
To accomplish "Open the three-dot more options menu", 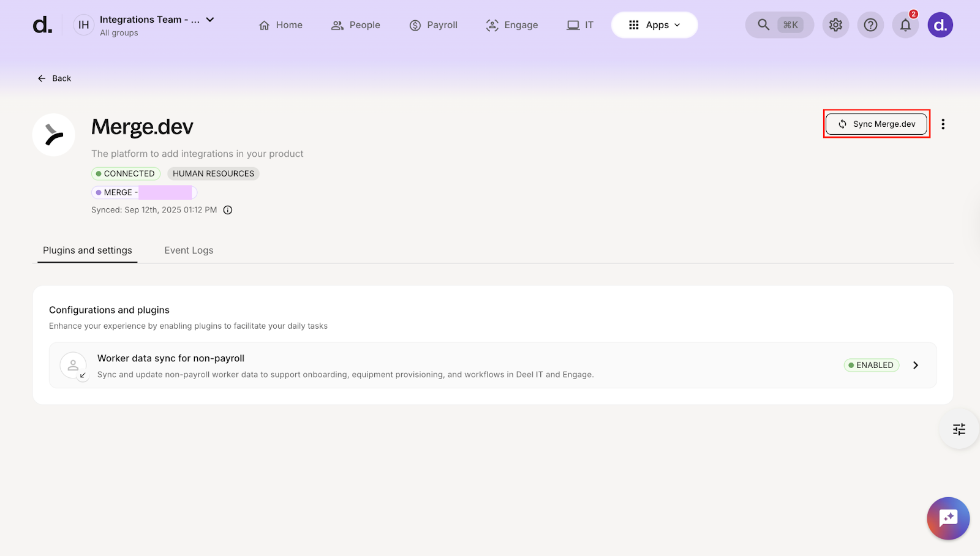I will click(x=943, y=124).
